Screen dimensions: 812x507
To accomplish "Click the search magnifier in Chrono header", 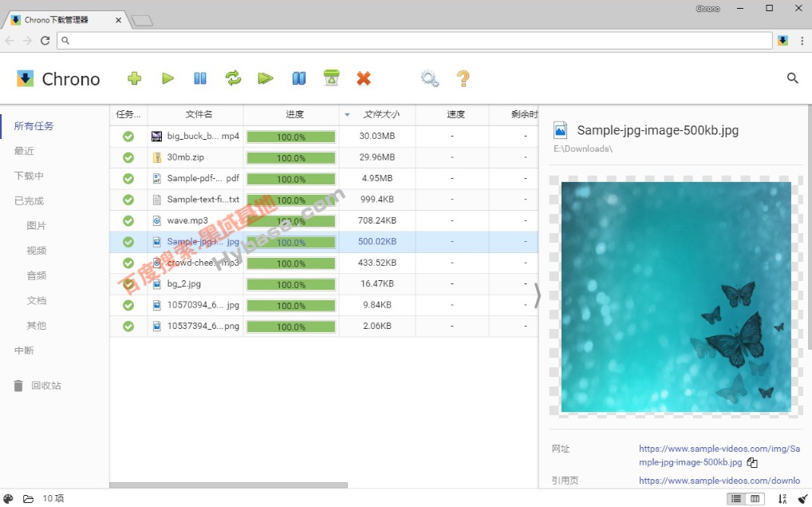I will pyautogui.click(x=792, y=78).
